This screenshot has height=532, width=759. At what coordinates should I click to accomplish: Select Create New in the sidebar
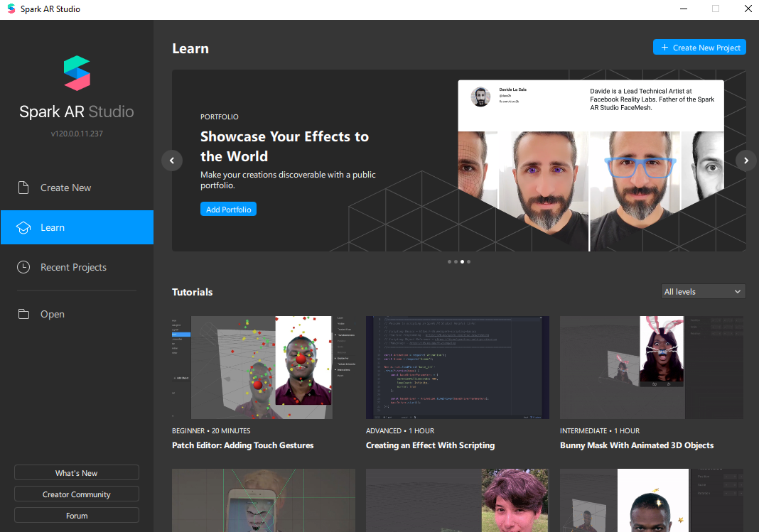[x=65, y=188]
